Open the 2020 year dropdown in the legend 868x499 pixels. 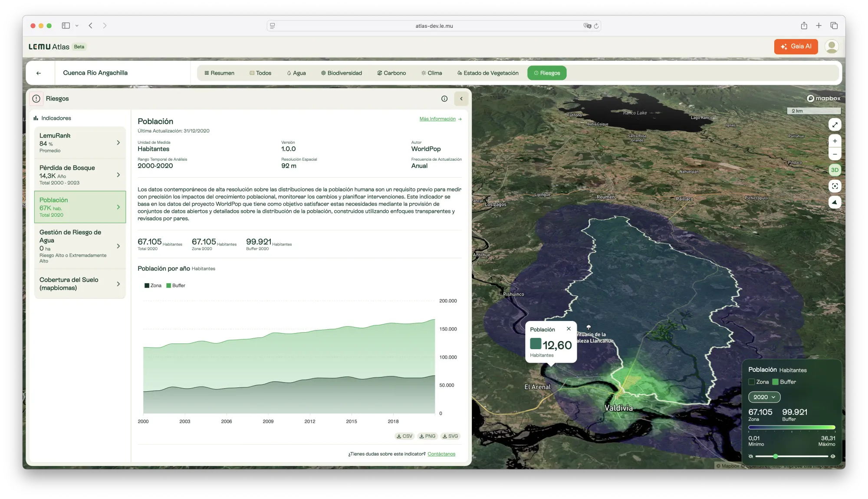tap(764, 397)
